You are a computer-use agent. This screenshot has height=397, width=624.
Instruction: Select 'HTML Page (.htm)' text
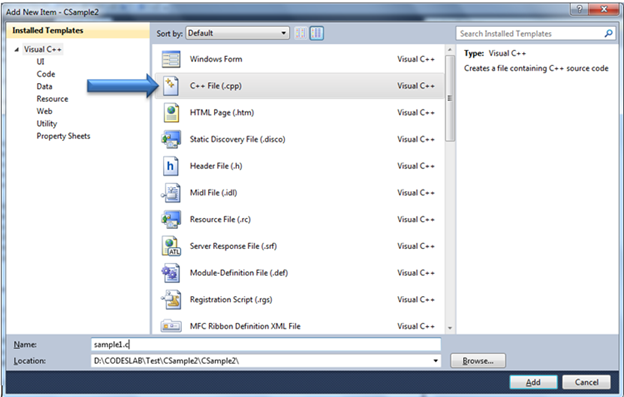coord(222,113)
